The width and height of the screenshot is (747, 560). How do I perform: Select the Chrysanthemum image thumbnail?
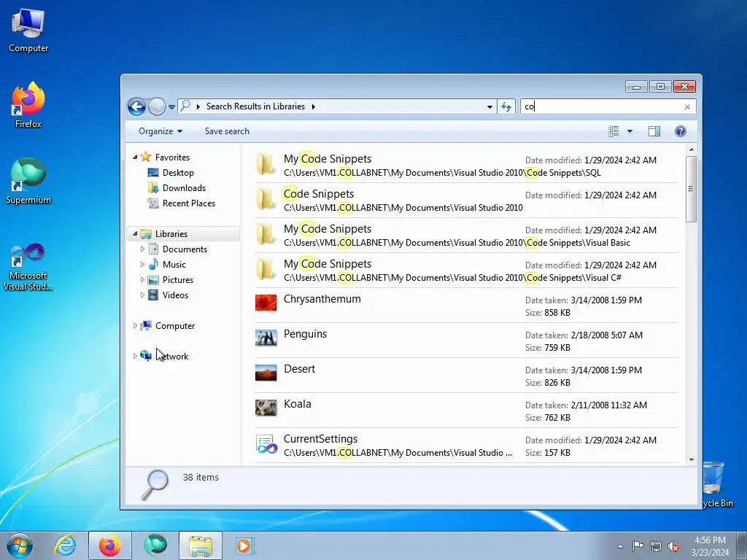(266, 303)
